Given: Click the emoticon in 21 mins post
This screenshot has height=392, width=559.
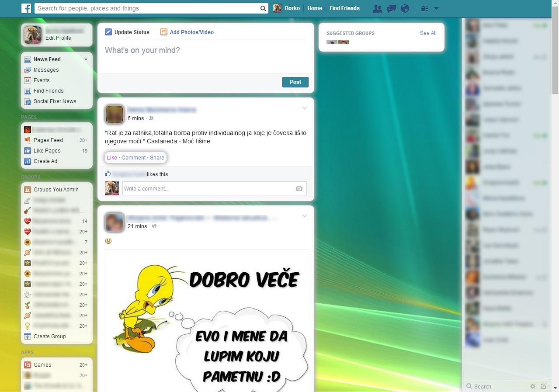Looking at the screenshot, I should tap(108, 241).
